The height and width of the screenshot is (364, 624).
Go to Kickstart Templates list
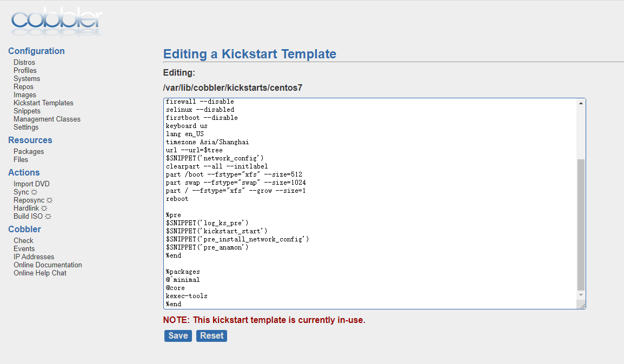coord(43,103)
